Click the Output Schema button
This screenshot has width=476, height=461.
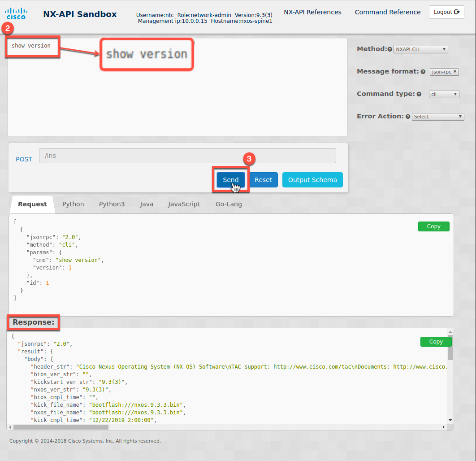click(x=312, y=179)
